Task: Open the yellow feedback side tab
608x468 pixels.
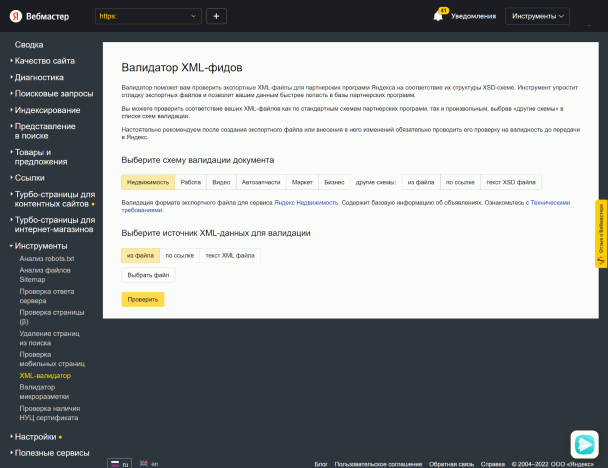Action: tap(601, 233)
